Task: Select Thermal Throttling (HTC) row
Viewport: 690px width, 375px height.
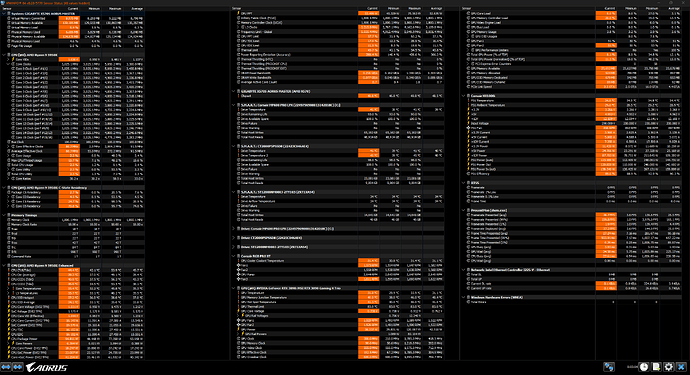Action: 338,59
